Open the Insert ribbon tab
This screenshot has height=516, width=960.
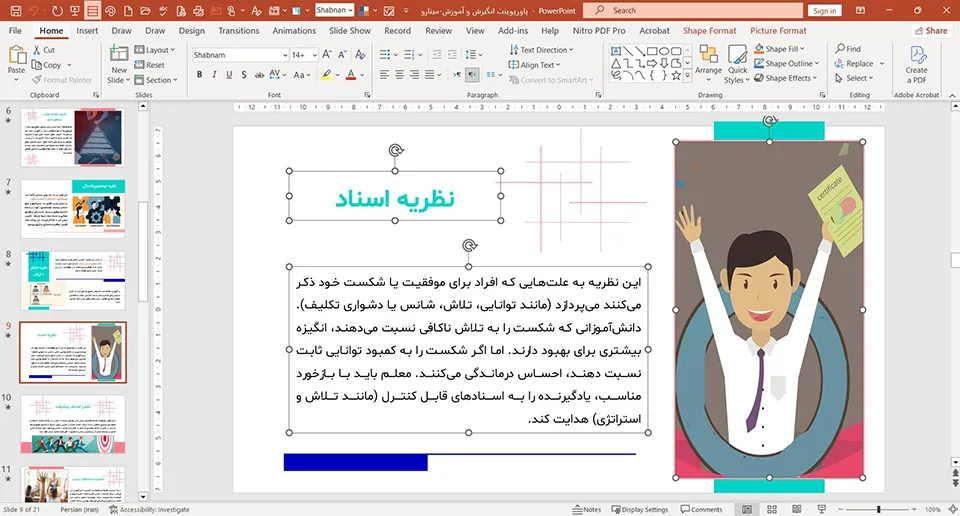87,31
